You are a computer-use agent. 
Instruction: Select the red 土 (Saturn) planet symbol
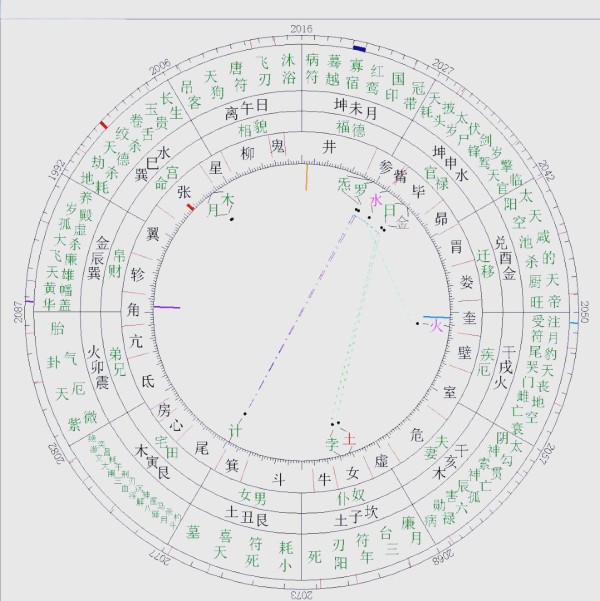tap(348, 438)
